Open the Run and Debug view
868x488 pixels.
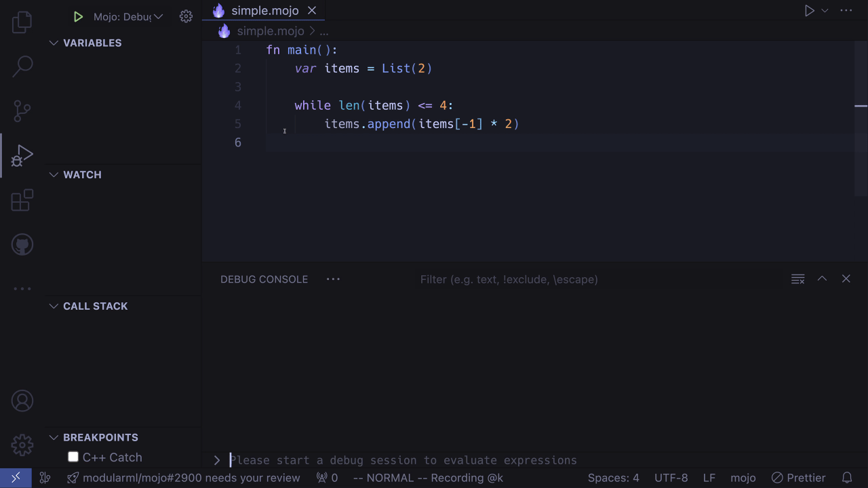[22, 155]
